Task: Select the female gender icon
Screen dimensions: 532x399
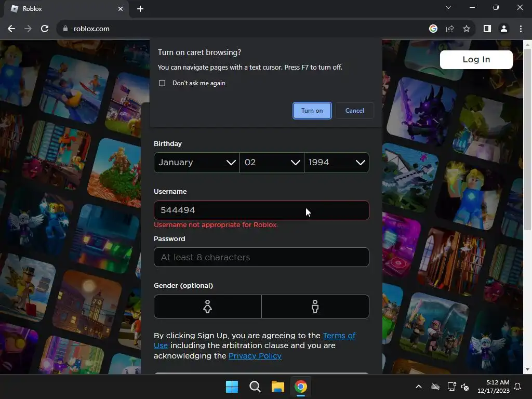Action: pos(208,307)
